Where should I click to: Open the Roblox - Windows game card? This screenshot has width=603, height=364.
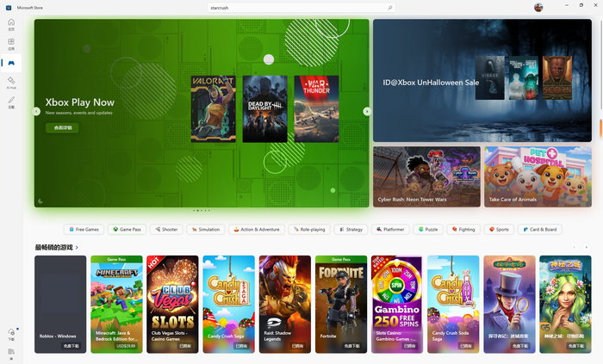(x=60, y=305)
